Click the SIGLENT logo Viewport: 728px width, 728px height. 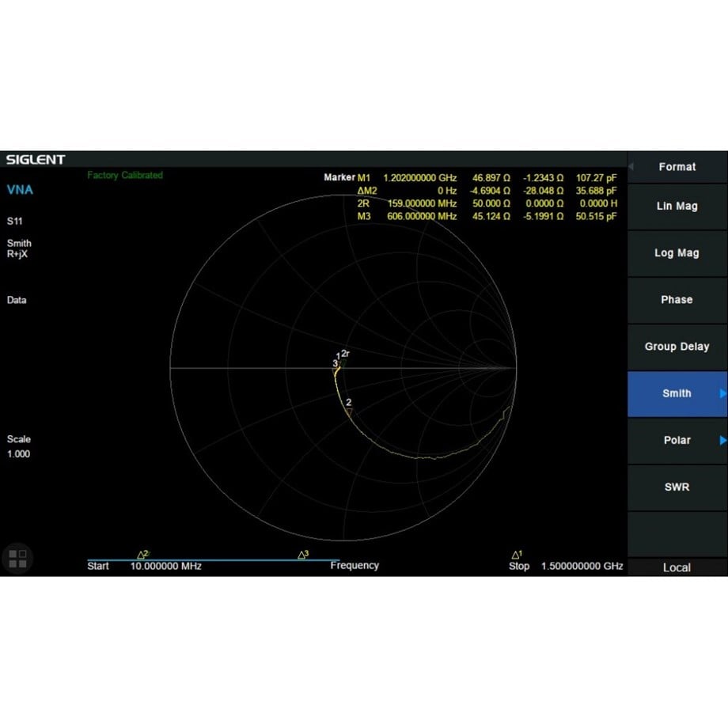click(36, 160)
